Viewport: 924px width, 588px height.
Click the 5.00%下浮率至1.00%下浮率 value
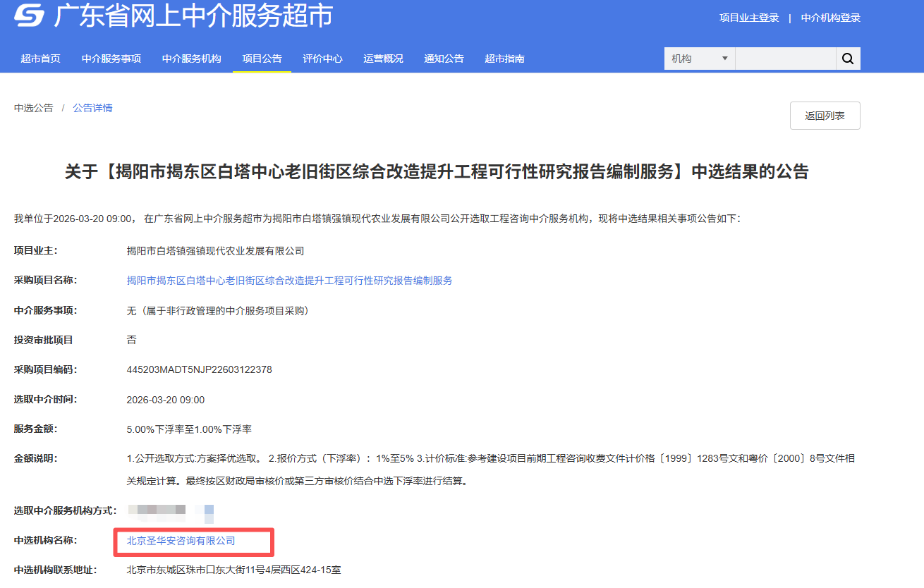click(x=189, y=429)
